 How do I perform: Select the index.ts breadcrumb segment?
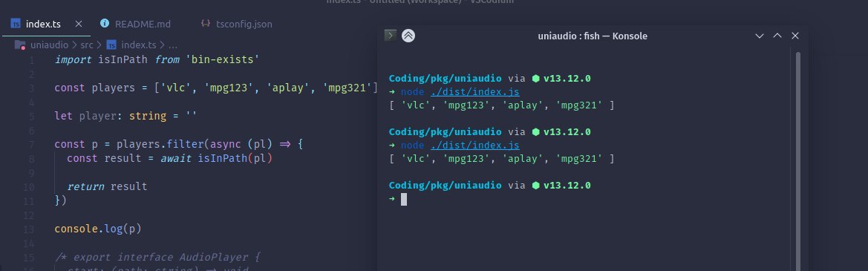[x=138, y=45]
